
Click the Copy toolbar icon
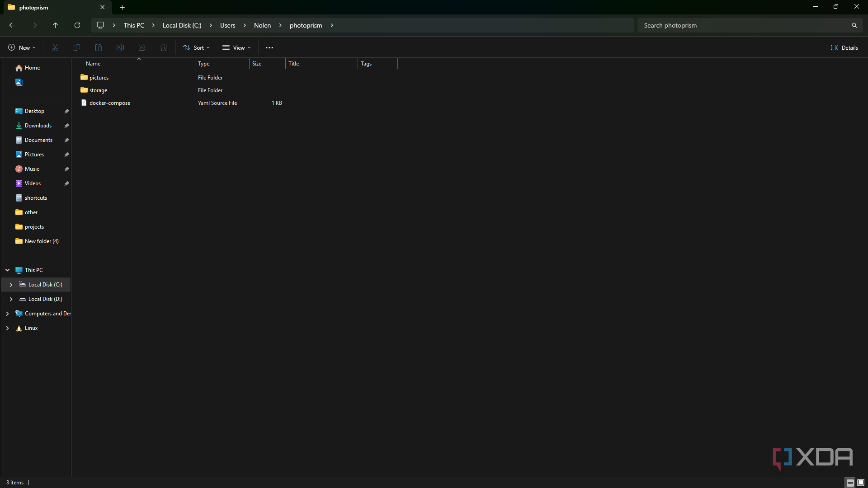click(77, 47)
